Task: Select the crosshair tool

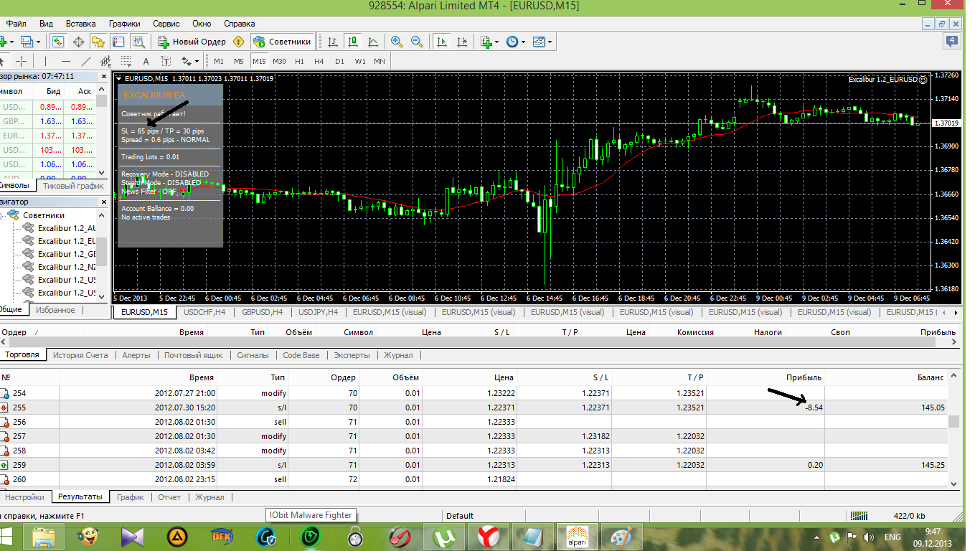Action: click(22, 61)
